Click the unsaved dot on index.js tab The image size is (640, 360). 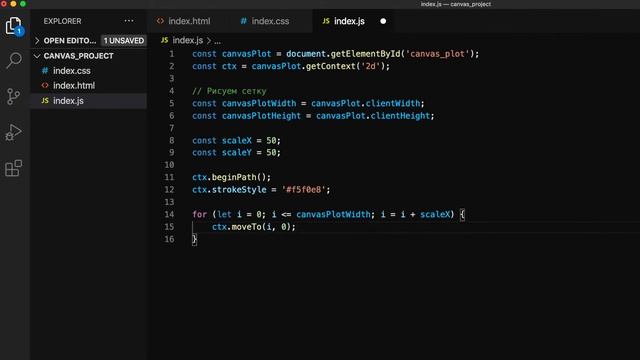pyautogui.click(x=383, y=21)
